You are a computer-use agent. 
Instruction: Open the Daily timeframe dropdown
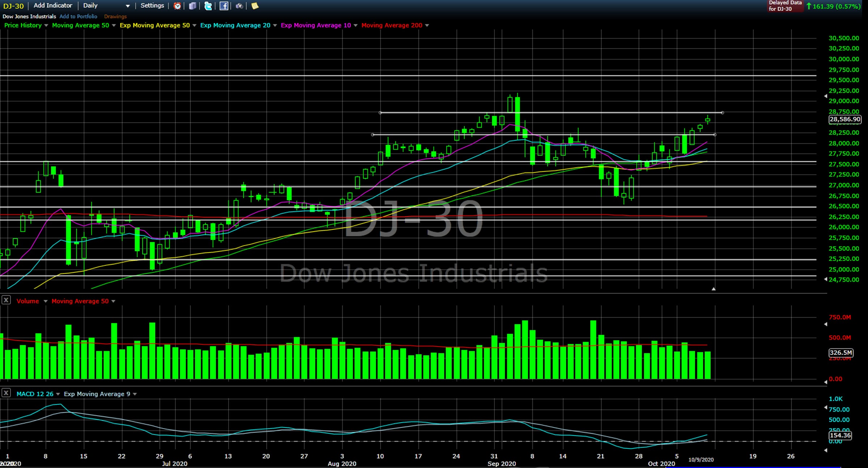[127, 6]
